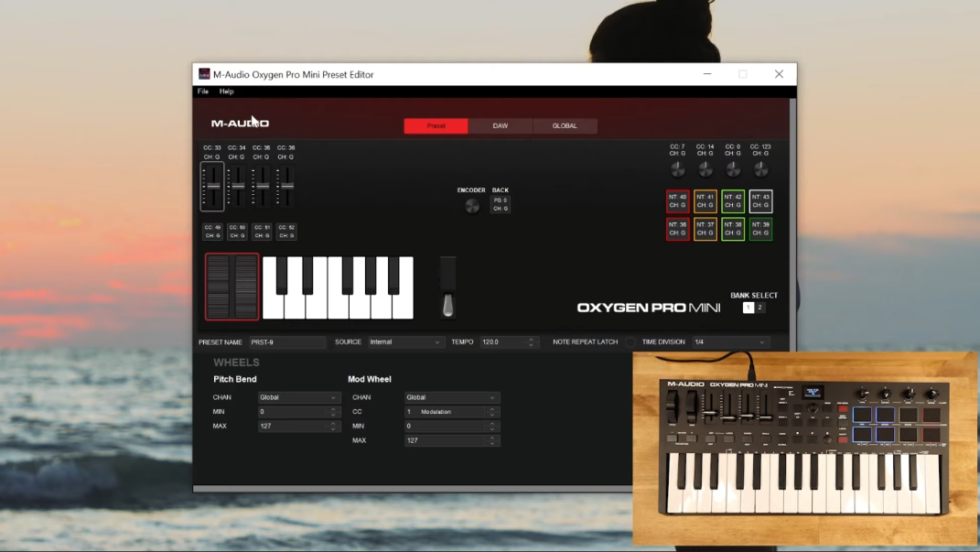The width and height of the screenshot is (980, 552).
Task: Select the BACK button box
Action: (501, 204)
